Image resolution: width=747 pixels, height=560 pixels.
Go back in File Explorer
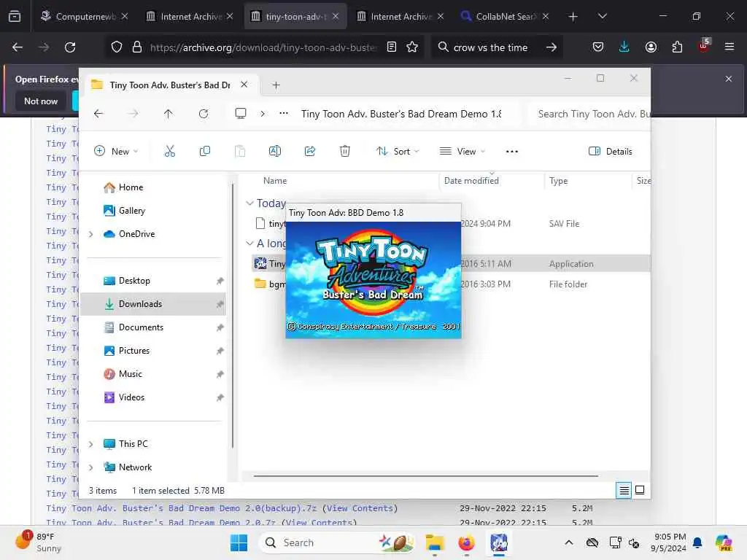pos(98,114)
